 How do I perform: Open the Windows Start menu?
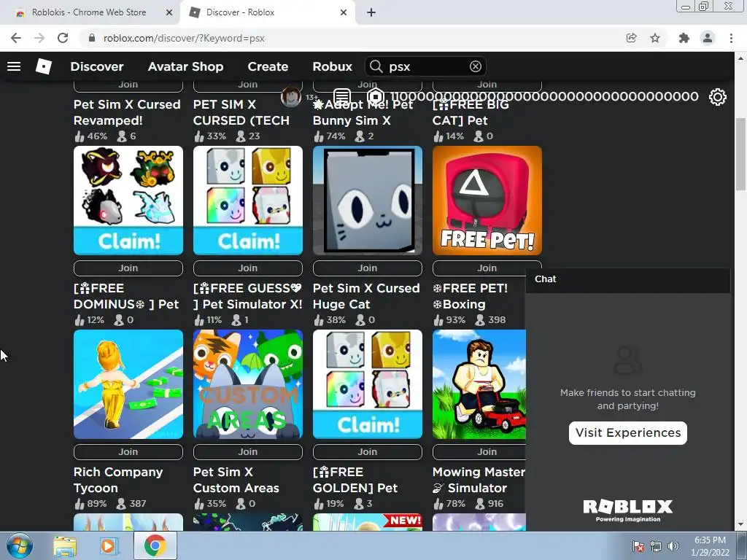tap(20, 545)
